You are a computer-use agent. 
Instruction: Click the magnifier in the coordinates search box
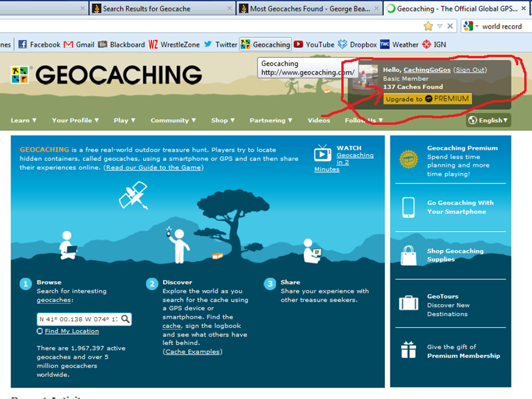pyautogui.click(x=124, y=319)
